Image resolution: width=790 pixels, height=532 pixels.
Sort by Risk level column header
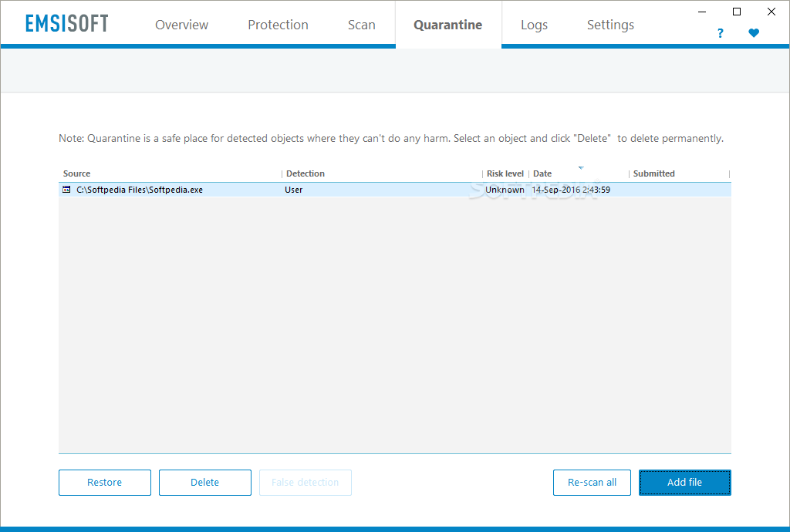coord(505,173)
